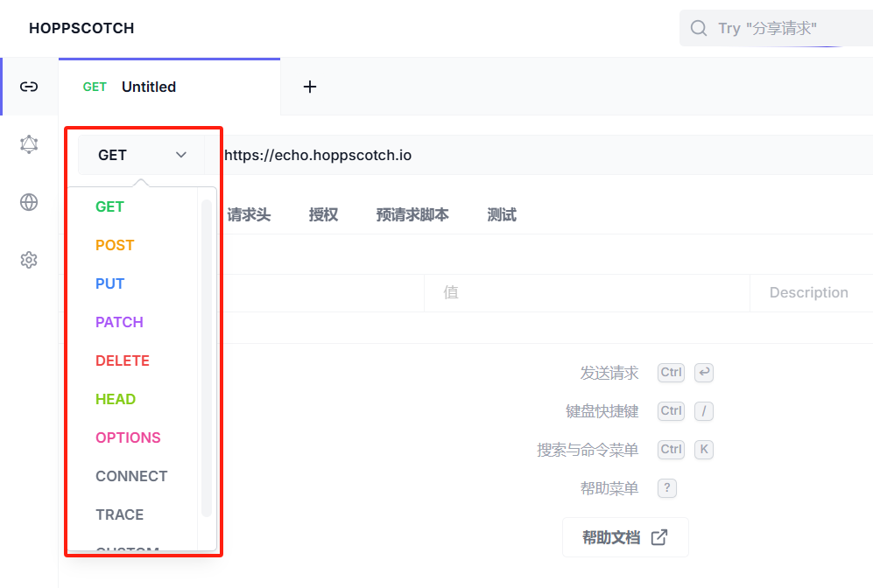The image size is (873, 588).
Task: Click the slash key hint for 键盘快捷键
Action: click(704, 411)
